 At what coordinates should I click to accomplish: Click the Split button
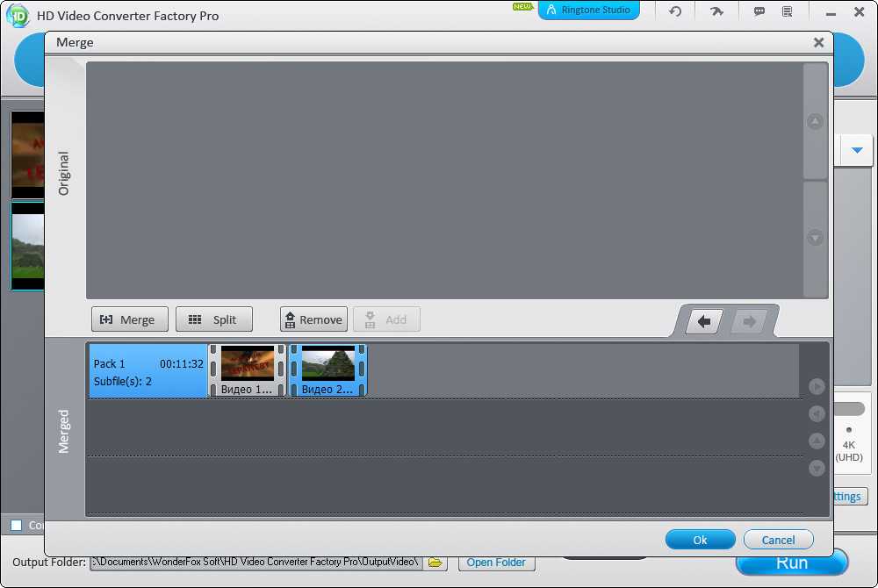point(214,319)
